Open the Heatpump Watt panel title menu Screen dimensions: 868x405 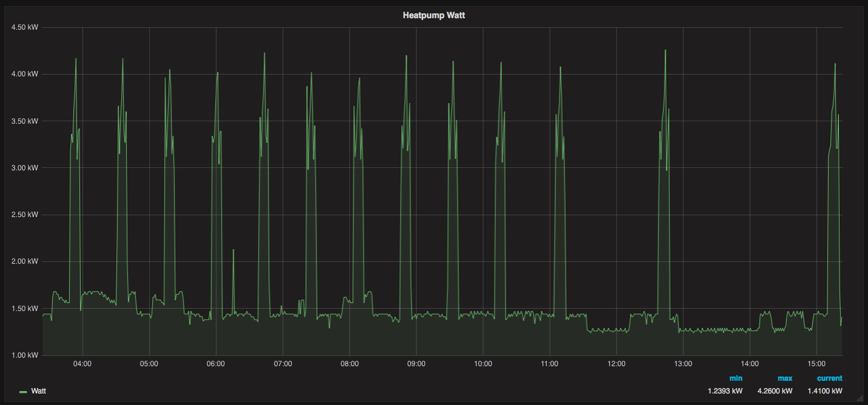pyautogui.click(x=433, y=15)
